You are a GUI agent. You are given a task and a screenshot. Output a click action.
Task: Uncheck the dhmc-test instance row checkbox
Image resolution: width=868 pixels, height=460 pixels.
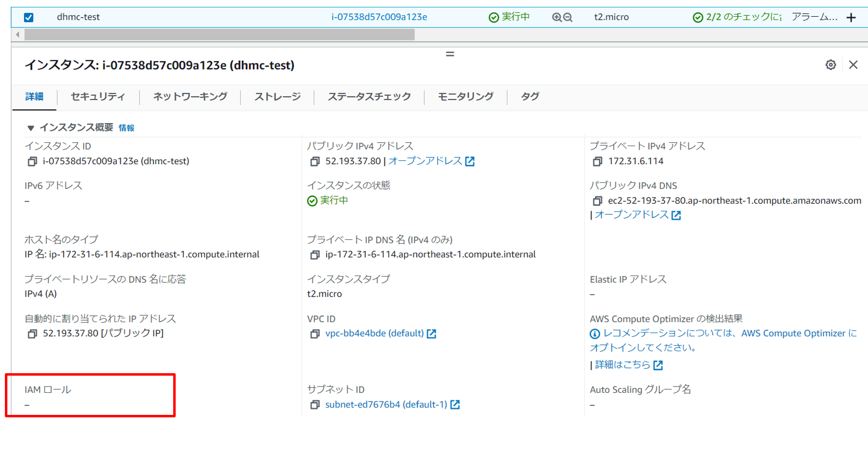(28, 17)
